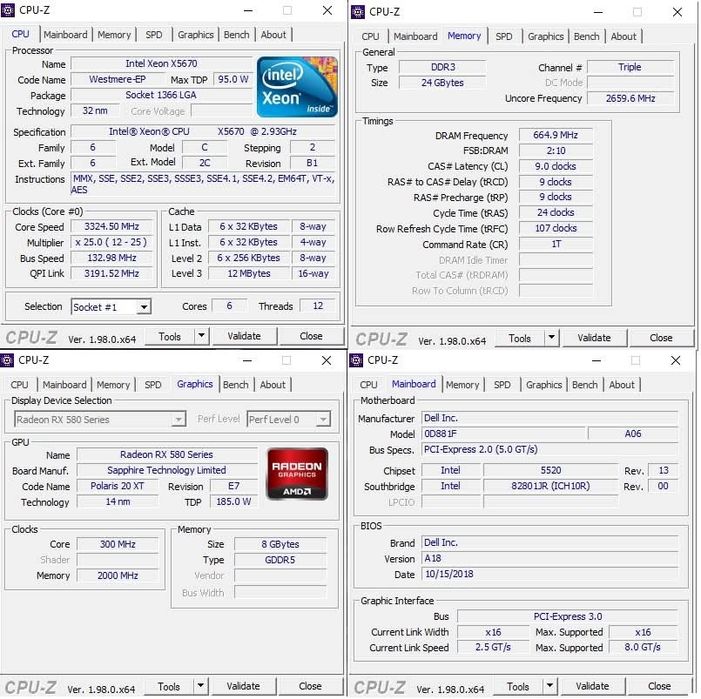The width and height of the screenshot is (701, 699).
Task: Open the SPD tab in the CPU window
Action: coord(154,34)
